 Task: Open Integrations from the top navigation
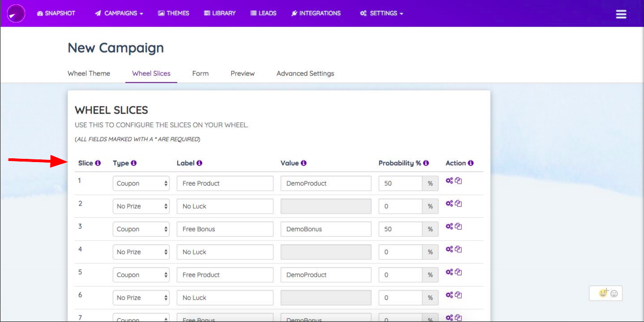[x=316, y=13]
